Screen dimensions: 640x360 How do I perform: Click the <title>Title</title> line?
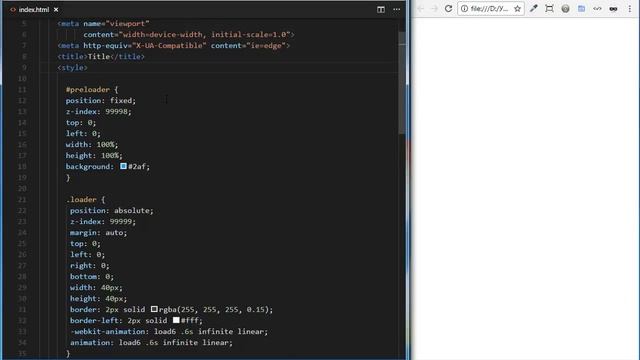click(101, 56)
